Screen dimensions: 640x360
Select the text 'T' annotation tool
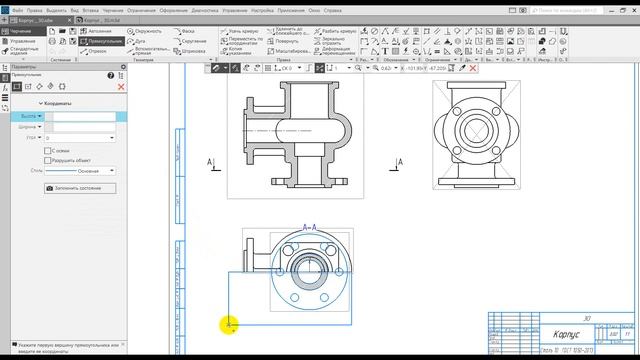385,51
